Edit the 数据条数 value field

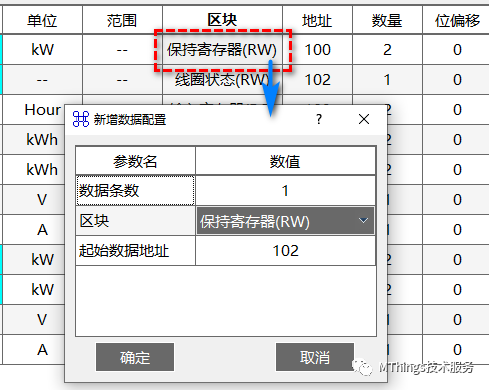[285, 191]
